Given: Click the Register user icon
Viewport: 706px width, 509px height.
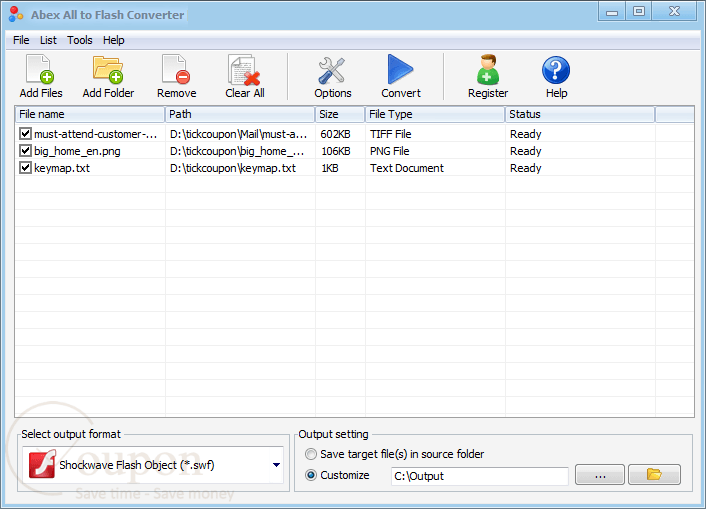Looking at the screenshot, I should click(x=488, y=69).
